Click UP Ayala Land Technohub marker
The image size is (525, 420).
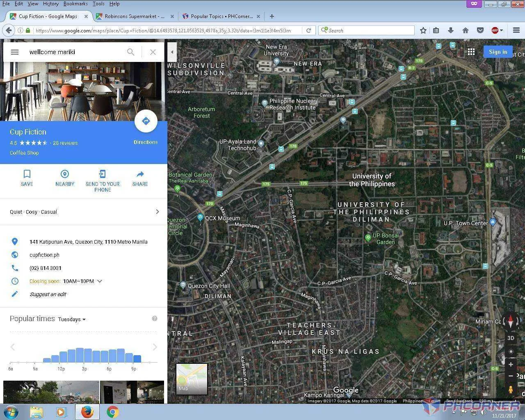point(261,144)
